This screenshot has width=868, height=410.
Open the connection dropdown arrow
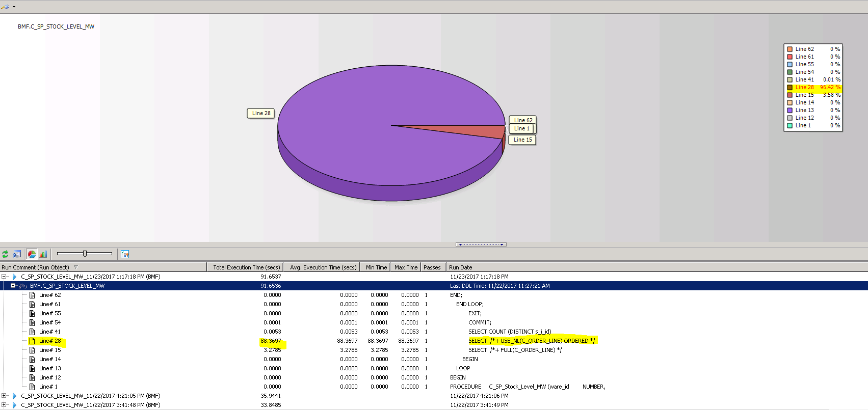point(14,7)
